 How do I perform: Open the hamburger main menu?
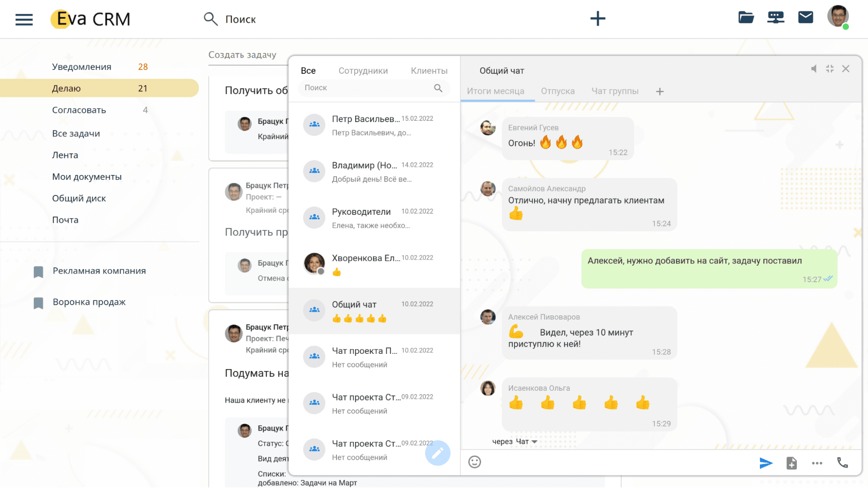[x=24, y=20]
